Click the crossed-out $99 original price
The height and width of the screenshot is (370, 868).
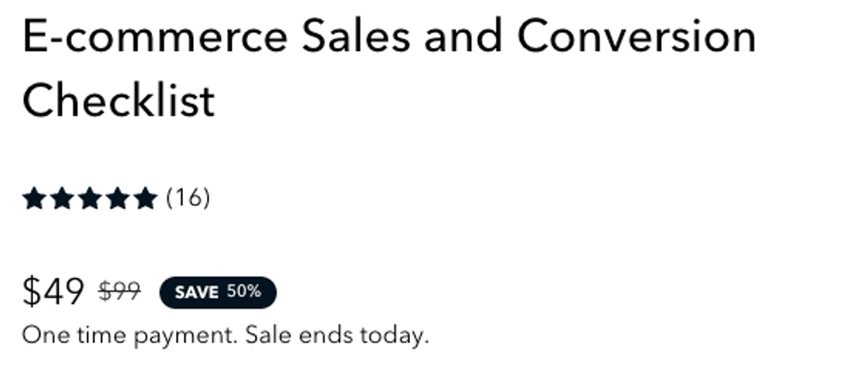point(119,292)
